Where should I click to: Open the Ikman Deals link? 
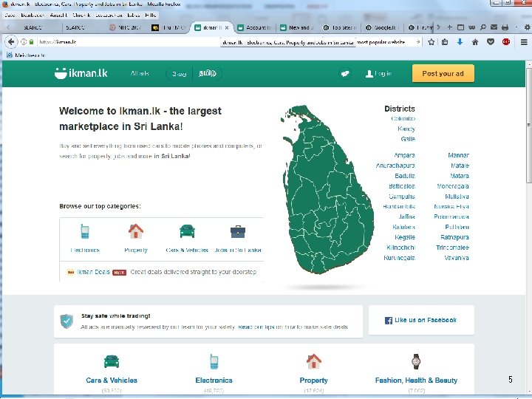click(94, 272)
